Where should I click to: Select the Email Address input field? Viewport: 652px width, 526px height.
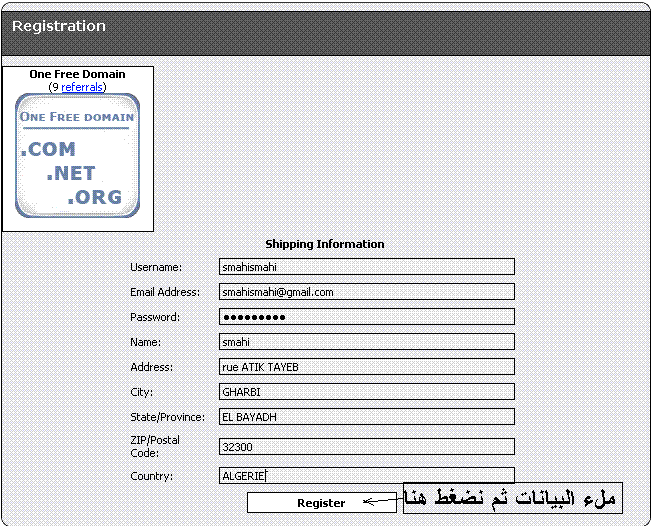(367, 291)
